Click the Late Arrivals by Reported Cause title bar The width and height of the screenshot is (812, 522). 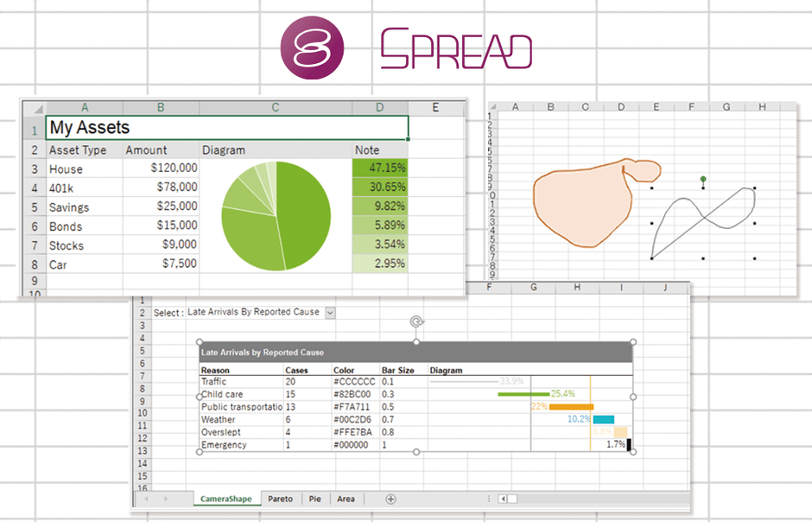pyautogui.click(x=416, y=352)
